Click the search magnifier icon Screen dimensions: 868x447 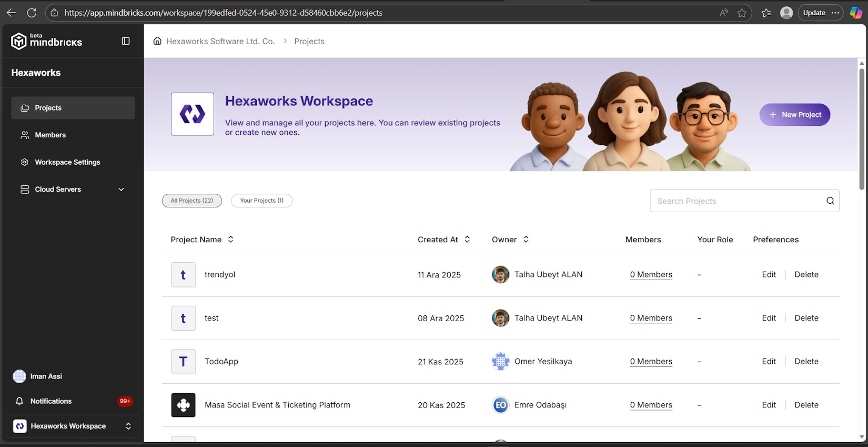pos(830,201)
